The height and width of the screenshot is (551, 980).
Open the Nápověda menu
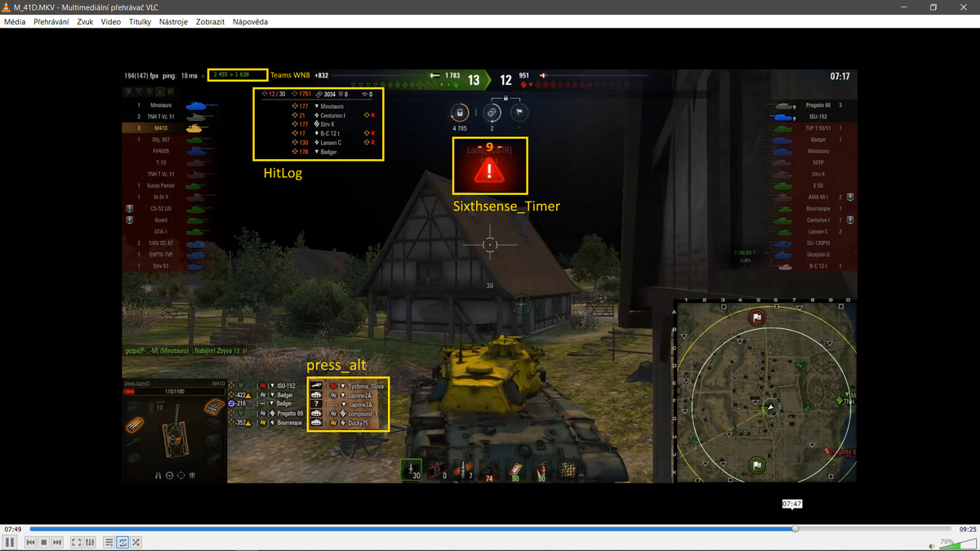250,22
